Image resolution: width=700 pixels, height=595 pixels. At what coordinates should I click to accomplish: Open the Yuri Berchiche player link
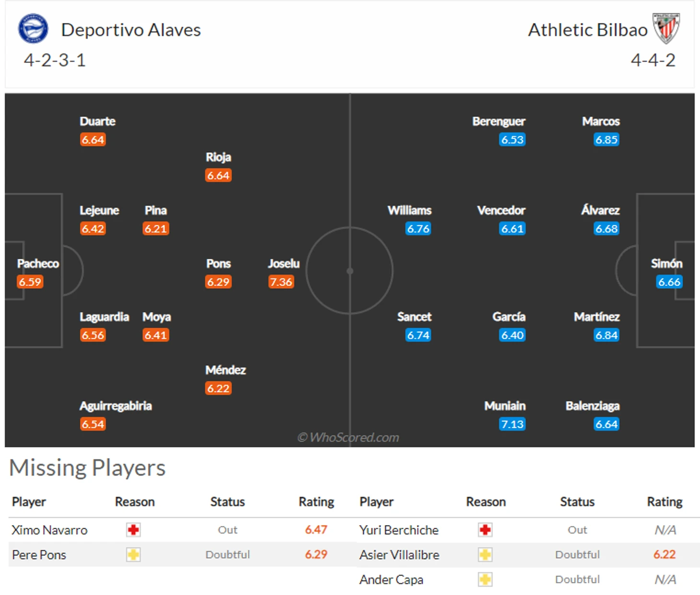(x=399, y=530)
